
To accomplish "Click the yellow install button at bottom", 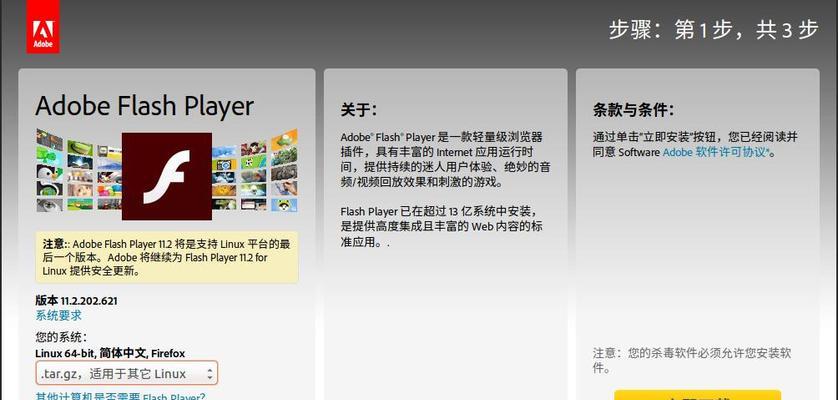I will point(697,395).
